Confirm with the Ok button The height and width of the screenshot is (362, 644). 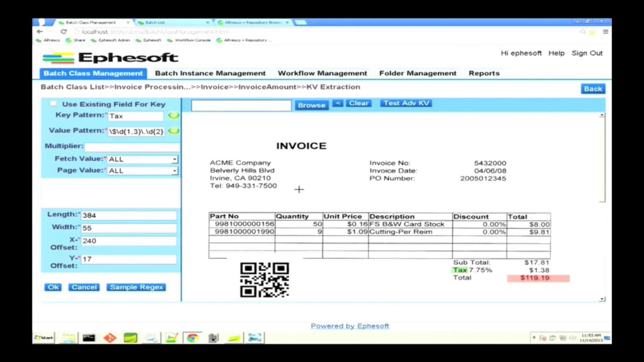(x=53, y=287)
